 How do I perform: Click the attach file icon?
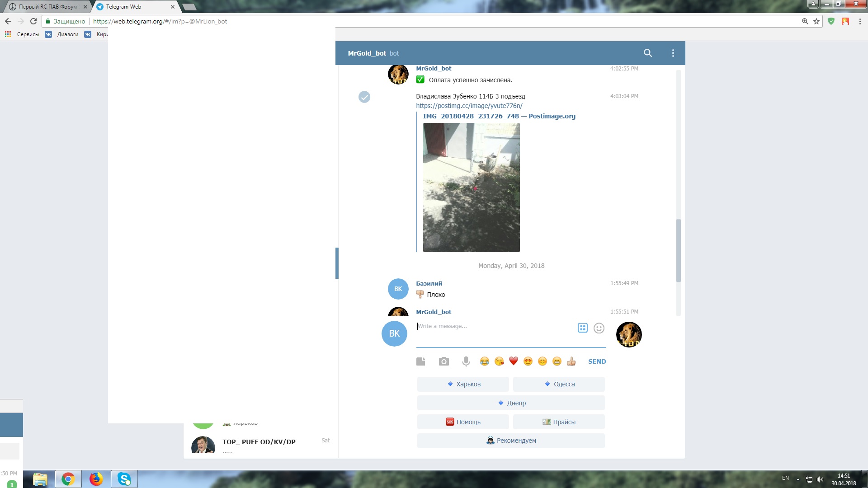pos(420,361)
